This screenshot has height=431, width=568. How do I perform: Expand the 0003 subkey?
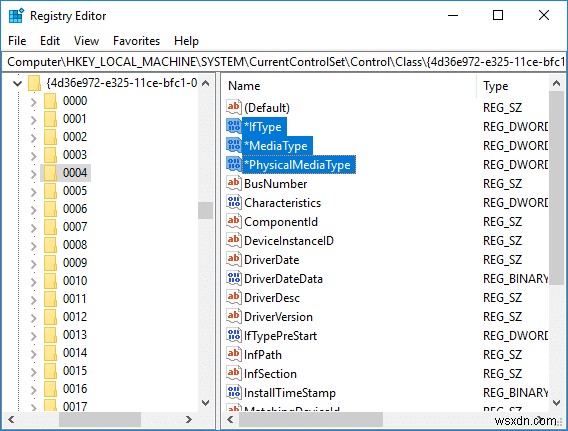coord(33,156)
